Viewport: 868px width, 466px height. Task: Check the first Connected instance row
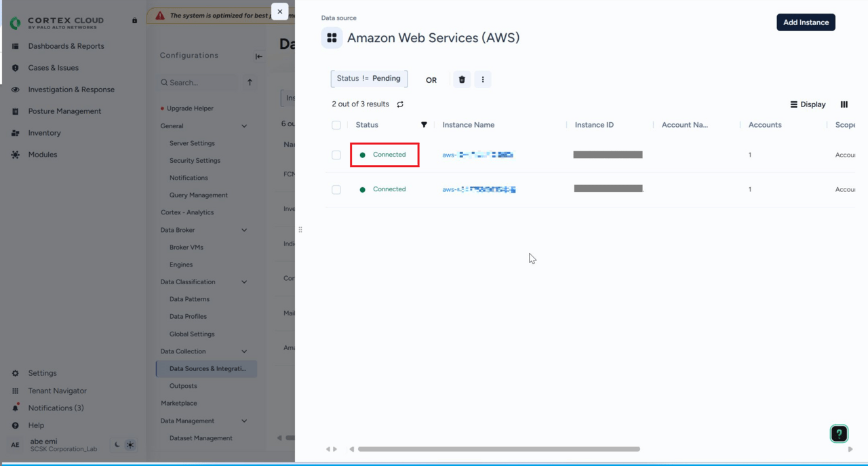coord(336,155)
